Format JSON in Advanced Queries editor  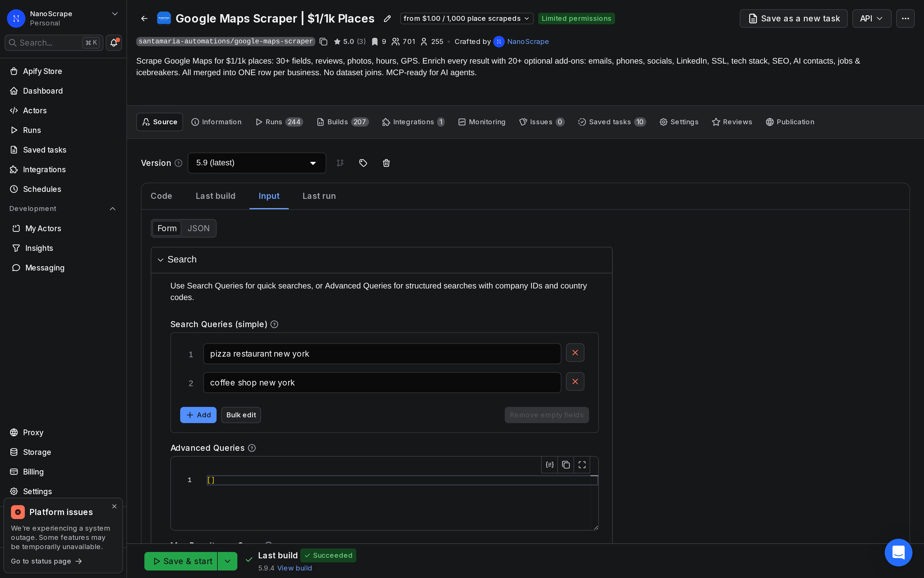(549, 465)
